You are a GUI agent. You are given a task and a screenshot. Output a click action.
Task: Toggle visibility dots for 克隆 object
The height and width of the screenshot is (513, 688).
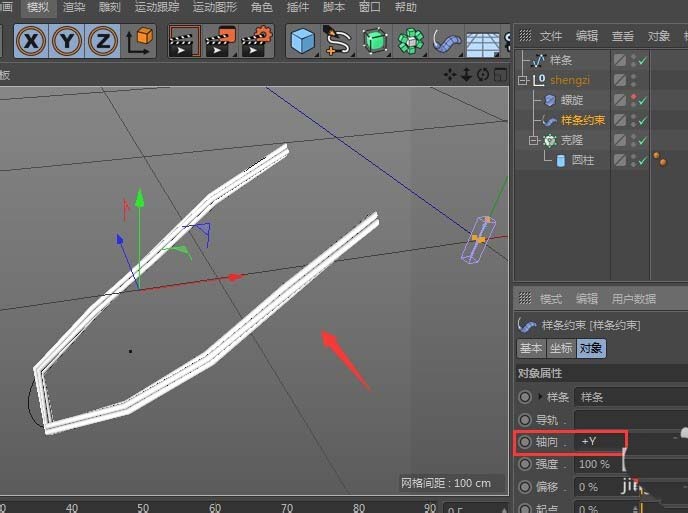632,140
